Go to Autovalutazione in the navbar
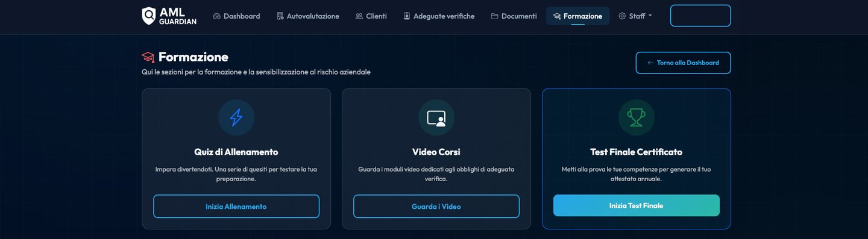 (x=307, y=16)
